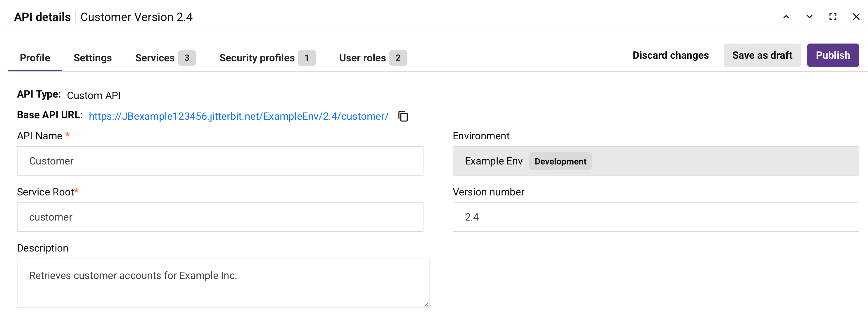Image resolution: width=868 pixels, height=319 pixels.
Task: Click the Publish button
Action: 833,55
